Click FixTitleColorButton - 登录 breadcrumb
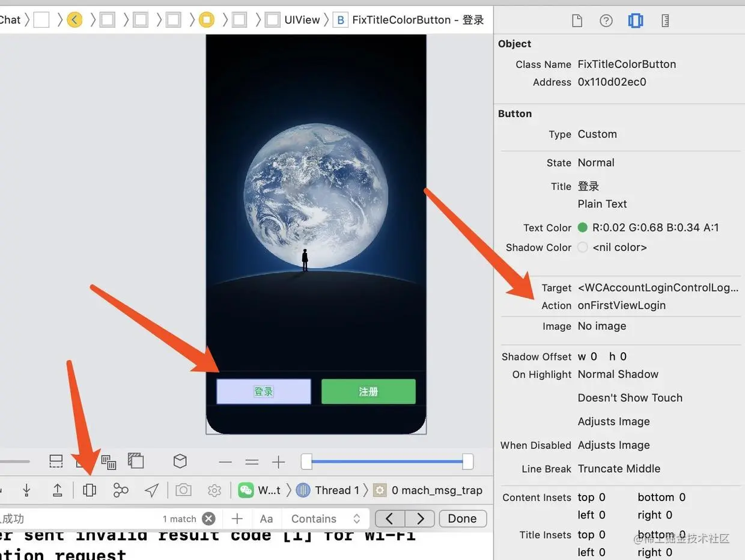 point(409,20)
